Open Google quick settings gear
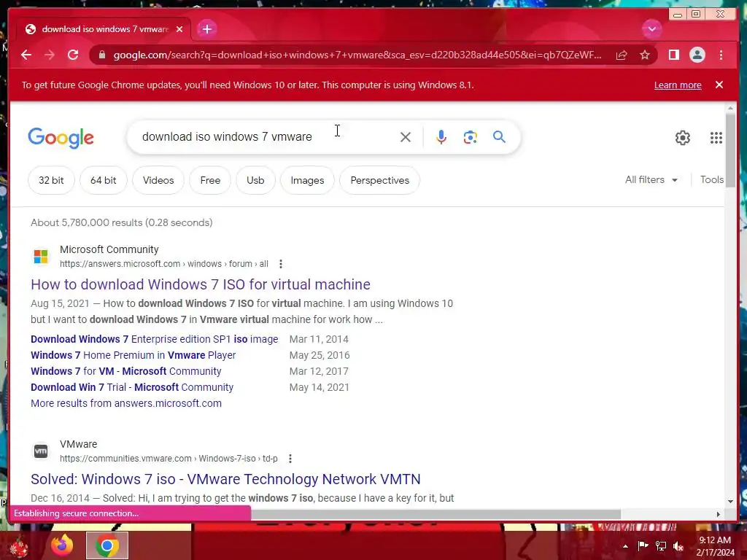This screenshot has width=747, height=560. [x=682, y=138]
